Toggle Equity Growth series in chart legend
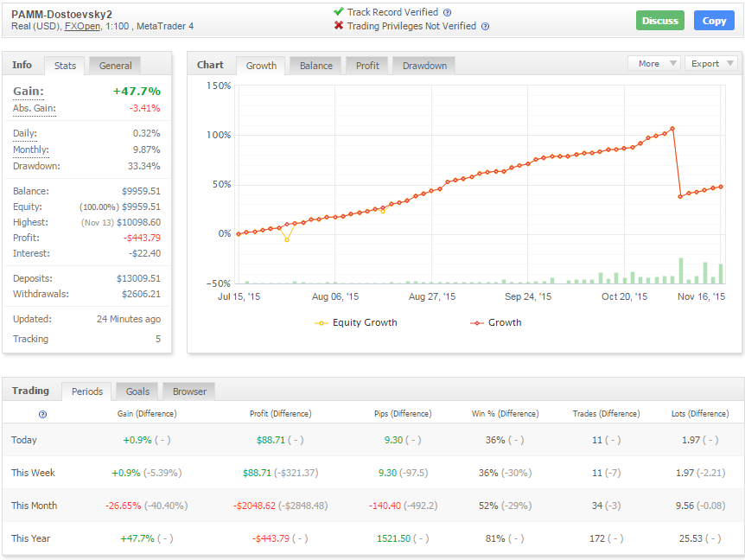745x560 pixels. click(357, 322)
